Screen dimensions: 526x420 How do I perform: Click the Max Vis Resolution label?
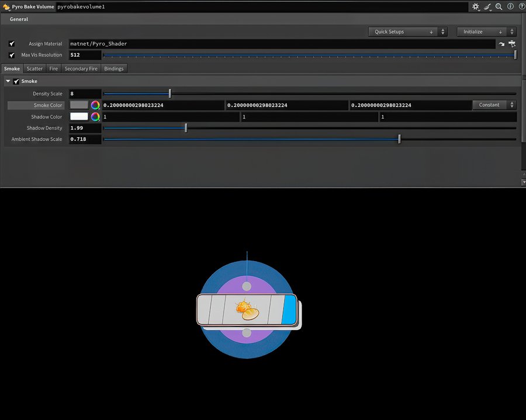(41, 55)
